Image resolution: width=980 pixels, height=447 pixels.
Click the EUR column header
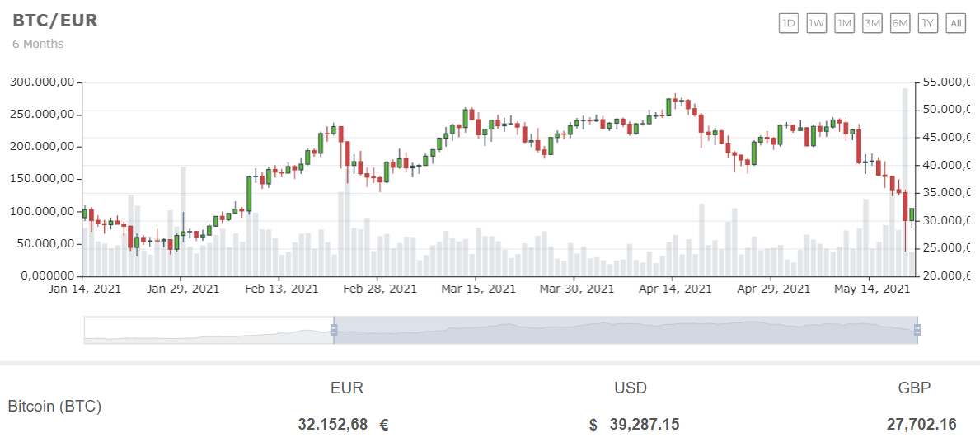coord(347,388)
